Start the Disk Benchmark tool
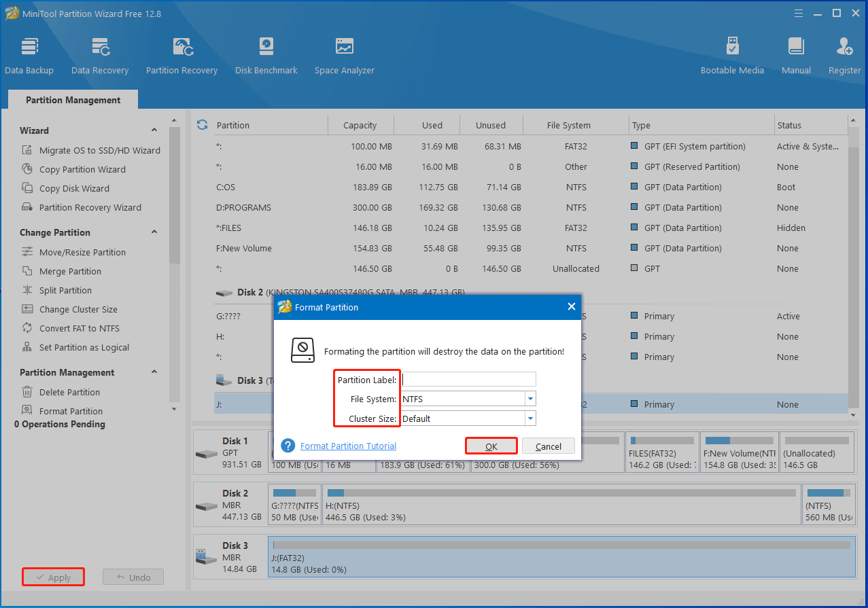This screenshot has height=608, width=868. [x=266, y=56]
